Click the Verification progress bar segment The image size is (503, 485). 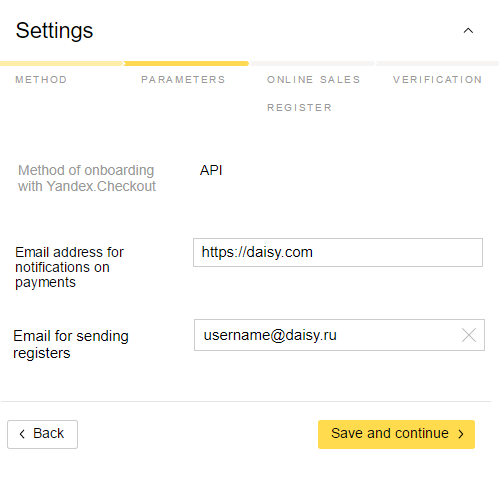pyautogui.click(x=438, y=64)
